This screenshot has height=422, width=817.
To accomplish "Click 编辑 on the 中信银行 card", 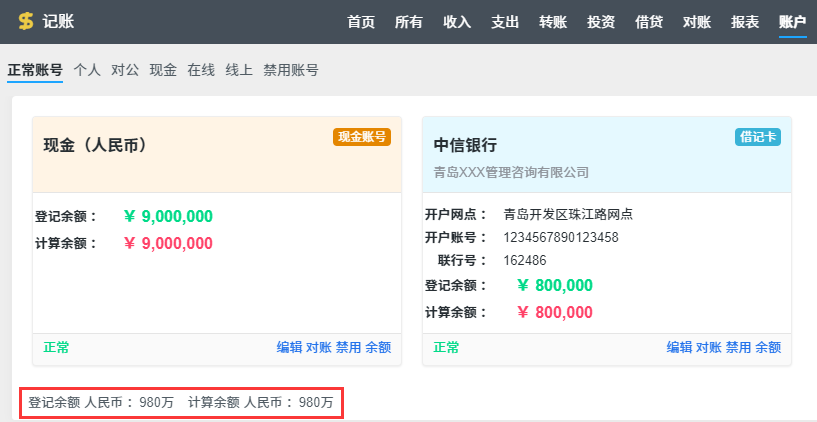I will click(x=679, y=347).
